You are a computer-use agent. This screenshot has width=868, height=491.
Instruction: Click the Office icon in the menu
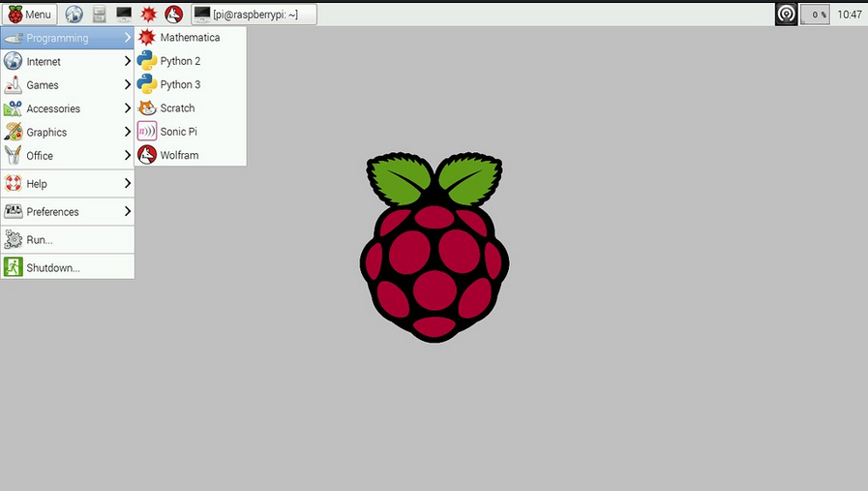coord(14,155)
